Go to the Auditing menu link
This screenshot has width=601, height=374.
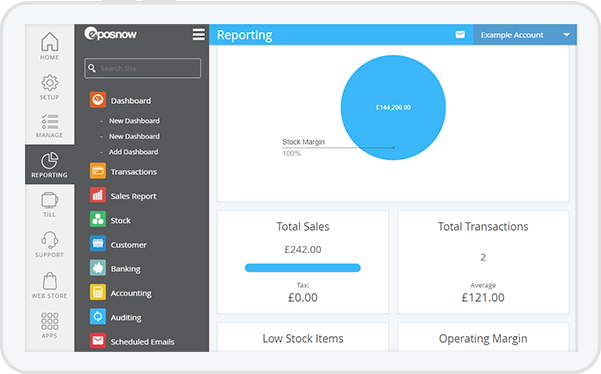point(126,318)
